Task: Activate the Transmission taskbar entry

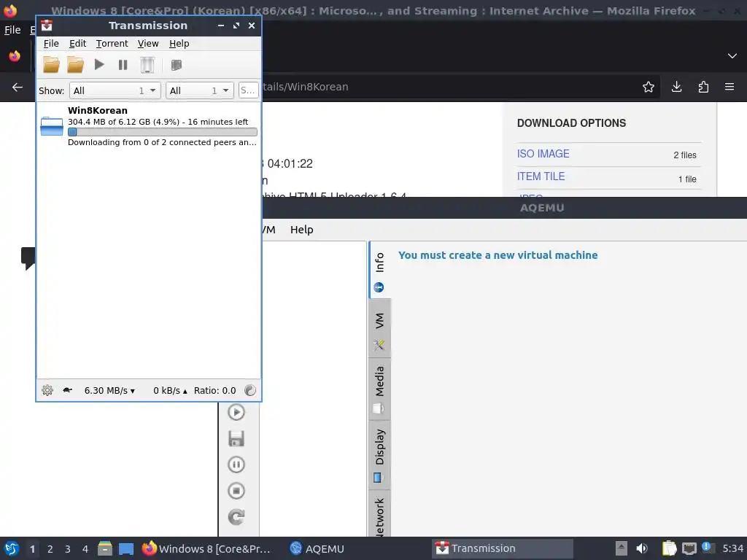Action: coord(503,548)
